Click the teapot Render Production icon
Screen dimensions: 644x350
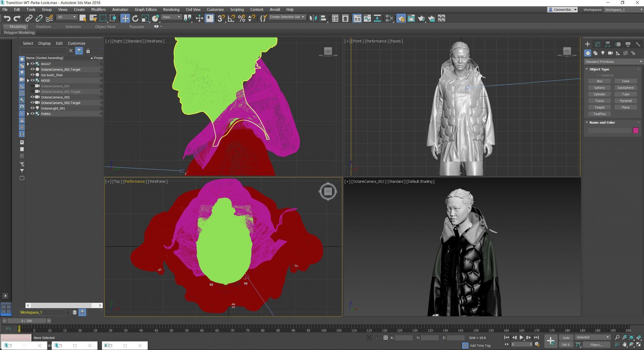(x=421, y=18)
